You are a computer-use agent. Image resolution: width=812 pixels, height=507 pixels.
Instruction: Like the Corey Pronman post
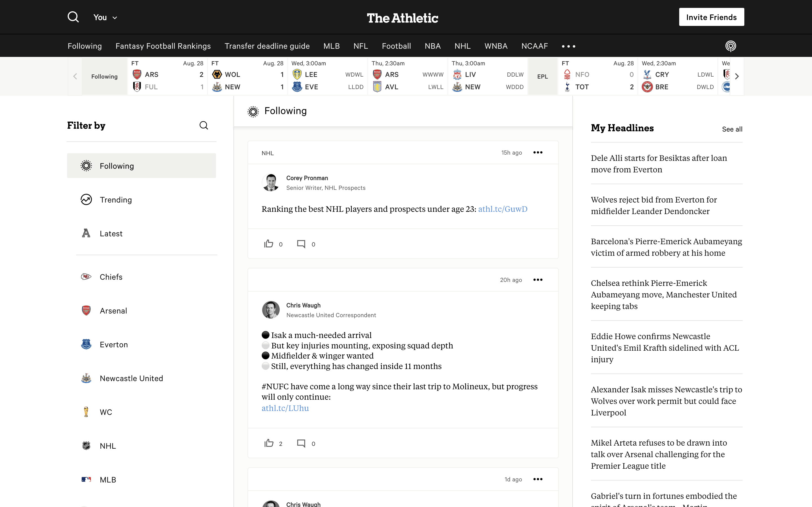pyautogui.click(x=268, y=244)
